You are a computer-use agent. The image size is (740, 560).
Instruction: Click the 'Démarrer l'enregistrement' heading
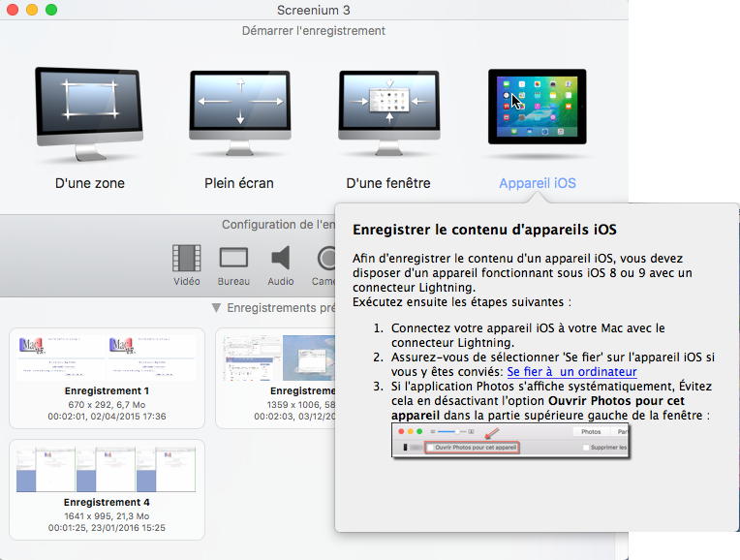[314, 31]
